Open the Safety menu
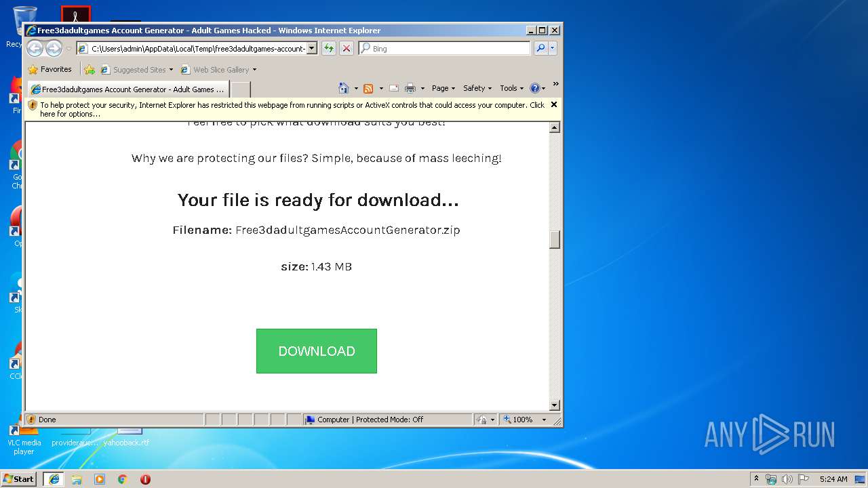 click(477, 88)
